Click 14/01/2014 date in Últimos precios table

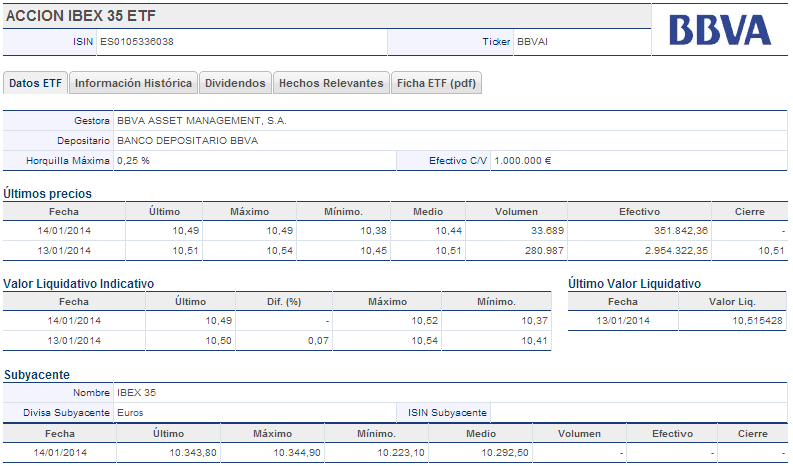pyautogui.click(x=64, y=231)
